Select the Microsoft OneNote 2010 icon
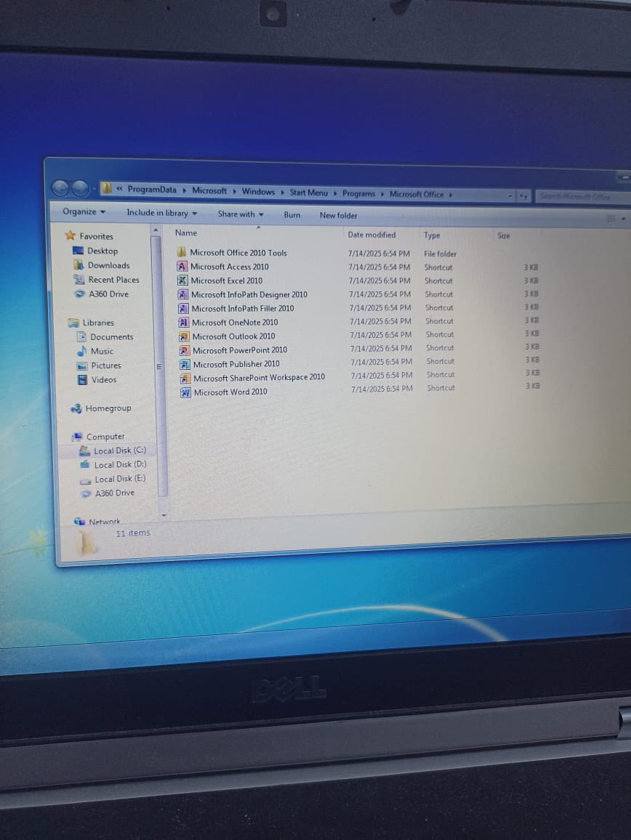The width and height of the screenshot is (631, 840). pos(184,323)
